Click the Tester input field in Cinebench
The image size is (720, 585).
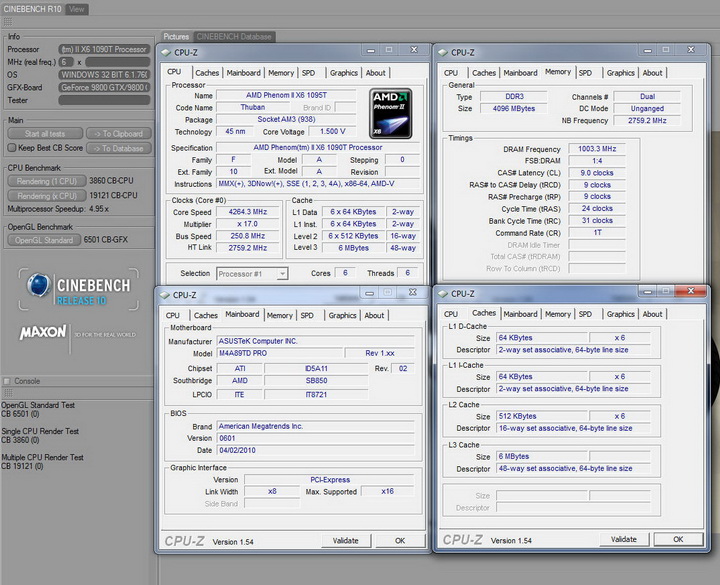click(x=104, y=100)
